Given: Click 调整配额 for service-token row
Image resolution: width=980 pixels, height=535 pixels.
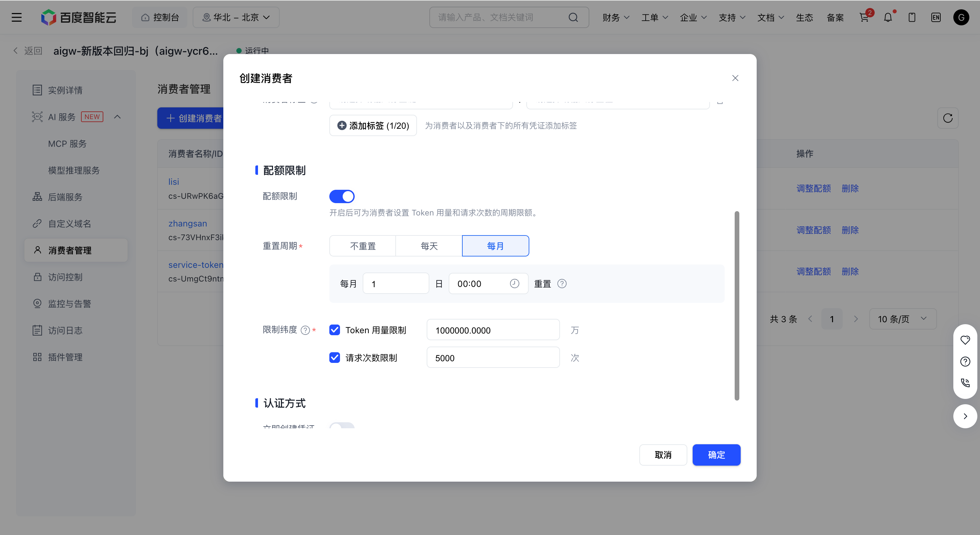Looking at the screenshot, I should pos(813,272).
